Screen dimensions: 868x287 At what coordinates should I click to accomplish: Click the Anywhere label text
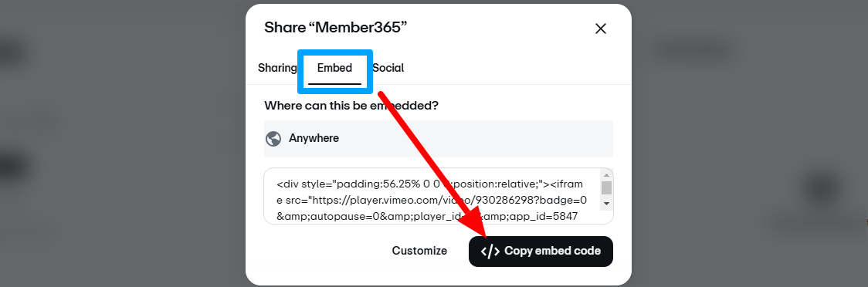pyautogui.click(x=314, y=138)
